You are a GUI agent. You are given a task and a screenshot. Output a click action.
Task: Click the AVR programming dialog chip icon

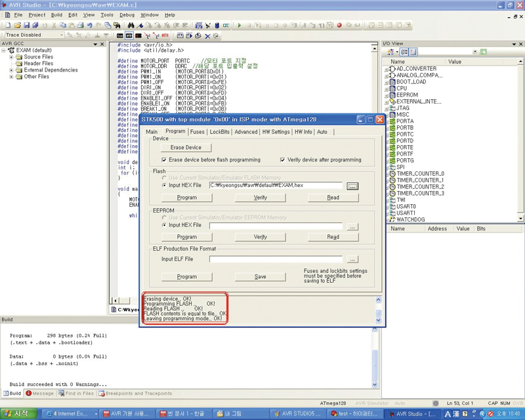pos(129,35)
